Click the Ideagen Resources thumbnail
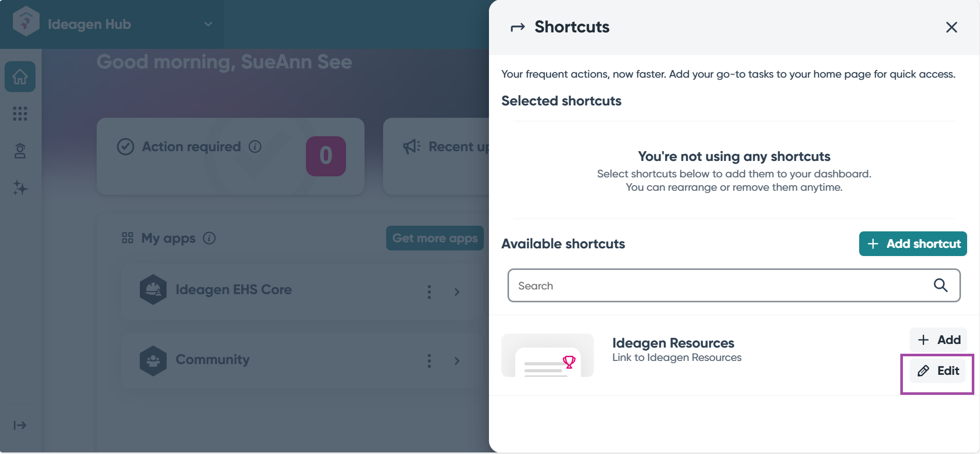 (x=548, y=355)
